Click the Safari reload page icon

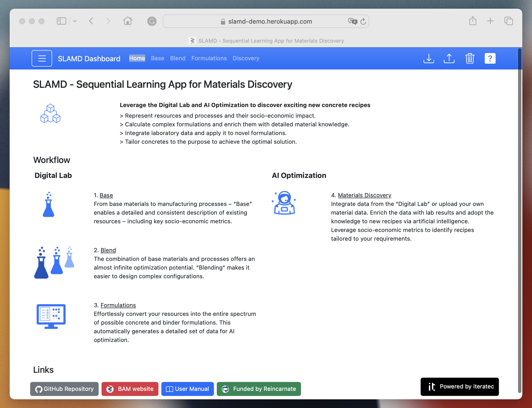pyautogui.click(x=363, y=22)
